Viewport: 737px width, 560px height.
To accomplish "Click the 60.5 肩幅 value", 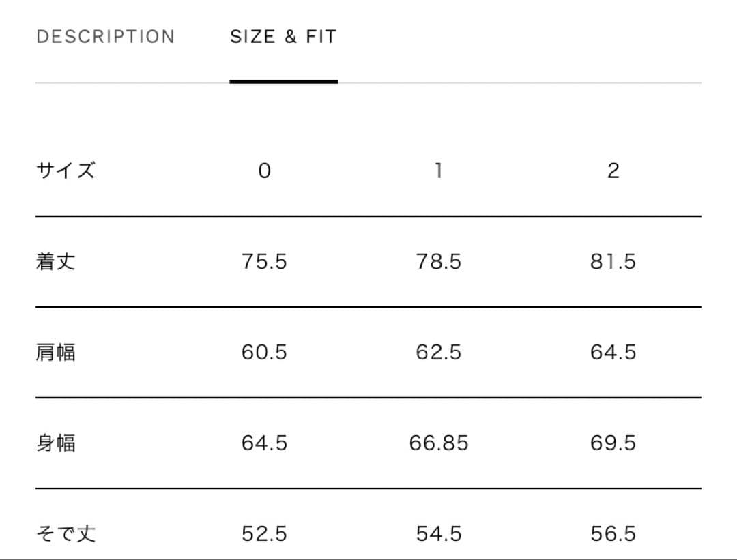I will coord(264,353).
